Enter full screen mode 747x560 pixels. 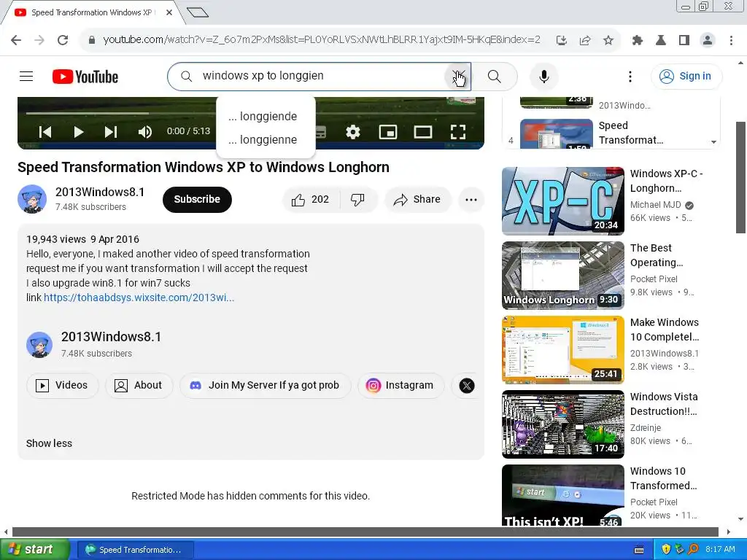[458, 131]
